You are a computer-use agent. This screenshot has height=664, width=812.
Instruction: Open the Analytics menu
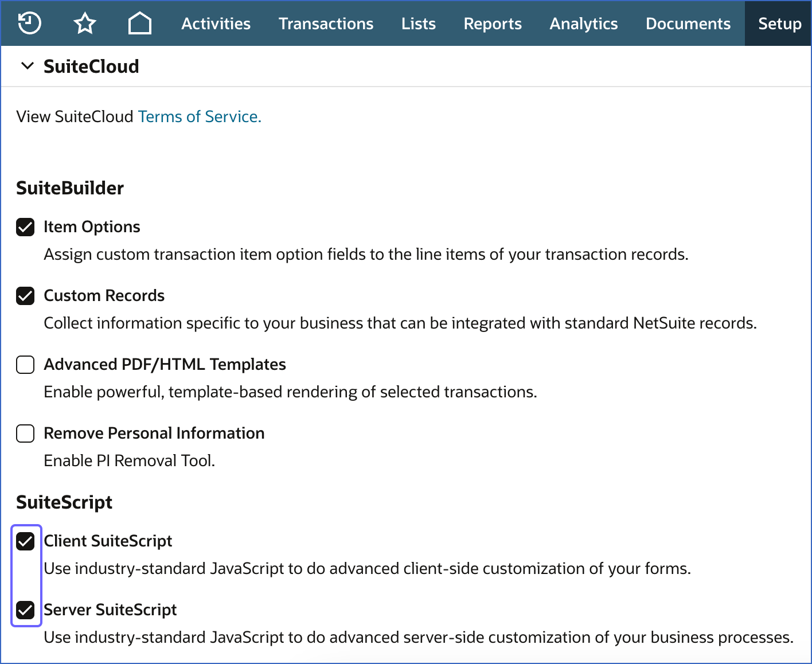pyautogui.click(x=583, y=24)
